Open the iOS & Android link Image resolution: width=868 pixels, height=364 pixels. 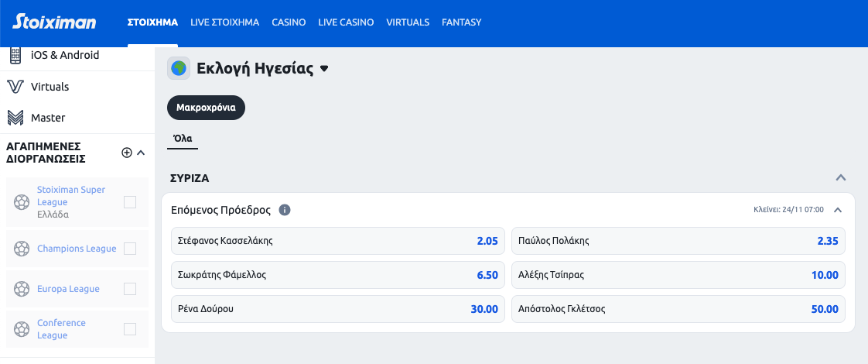[65, 56]
